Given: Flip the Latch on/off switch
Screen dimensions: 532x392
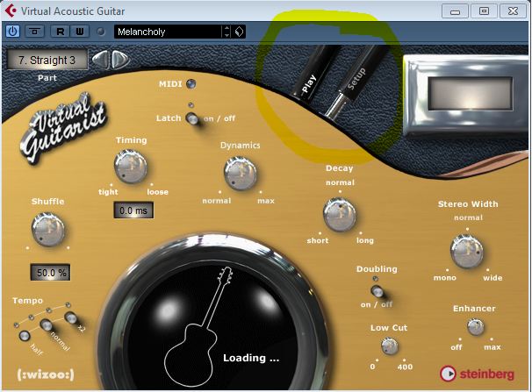Looking at the screenshot, I should click(192, 118).
